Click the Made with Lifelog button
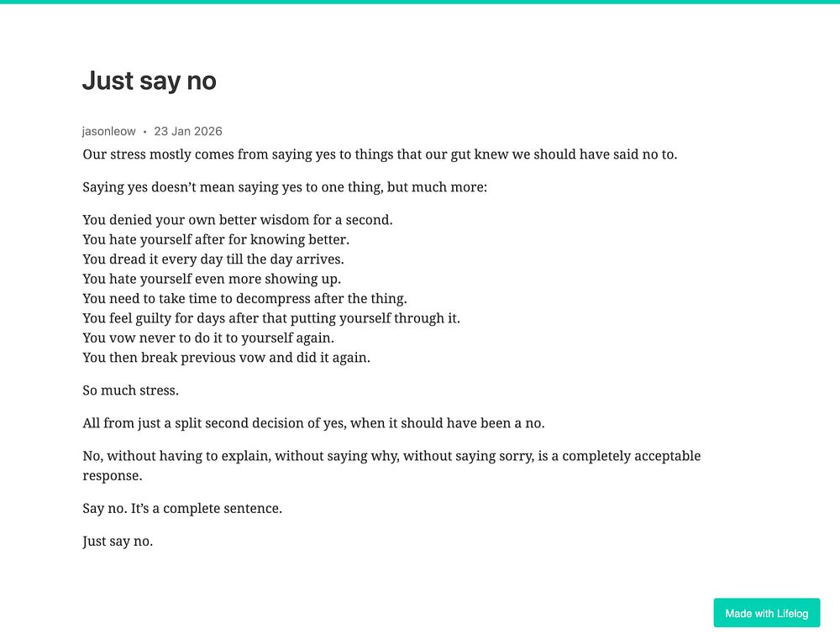Image resolution: width=840 pixels, height=644 pixels. (767, 613)
